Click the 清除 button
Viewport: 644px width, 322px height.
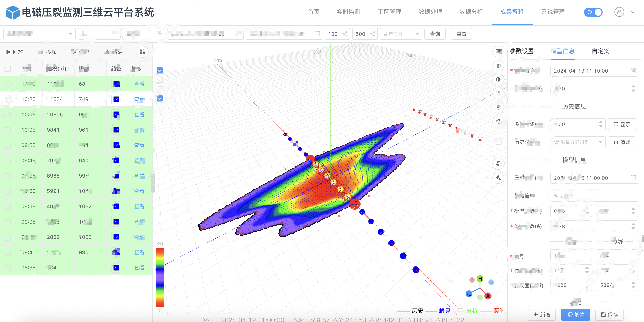(x=622, y=142)
